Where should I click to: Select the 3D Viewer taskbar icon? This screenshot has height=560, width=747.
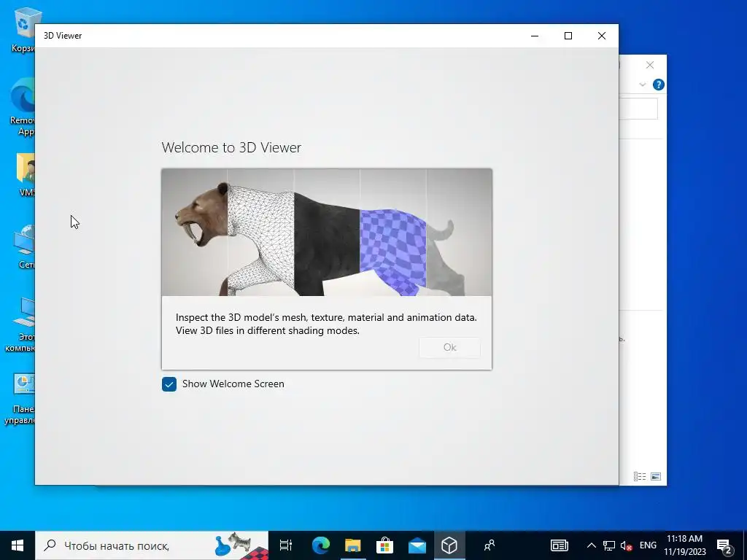point(449,545)
